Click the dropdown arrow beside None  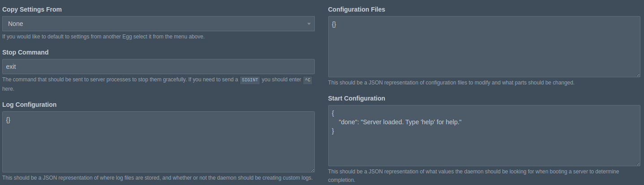point(309,24)
